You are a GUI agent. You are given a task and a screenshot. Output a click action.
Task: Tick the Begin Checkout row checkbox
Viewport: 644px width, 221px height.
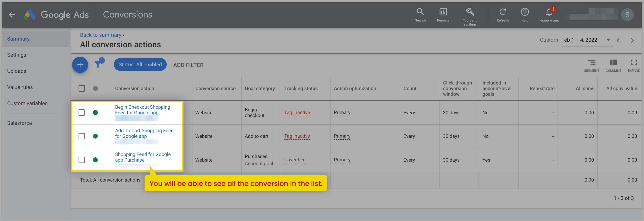click(81, 113)
